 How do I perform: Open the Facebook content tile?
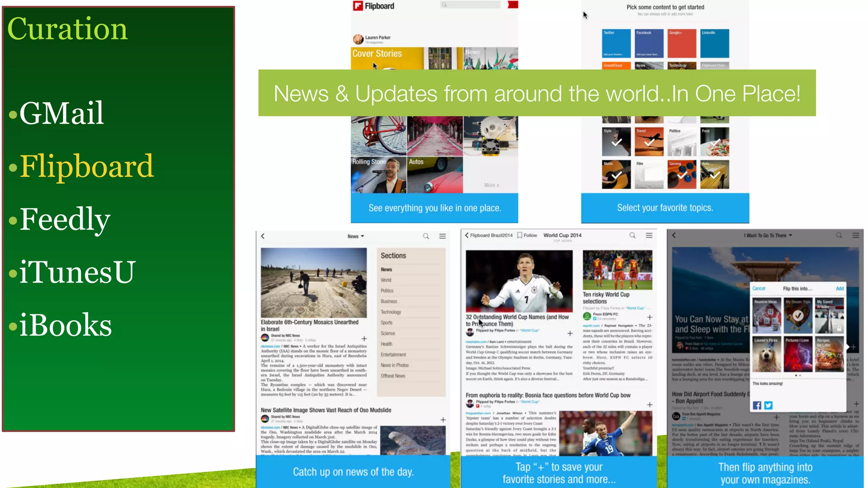point(649,43)
